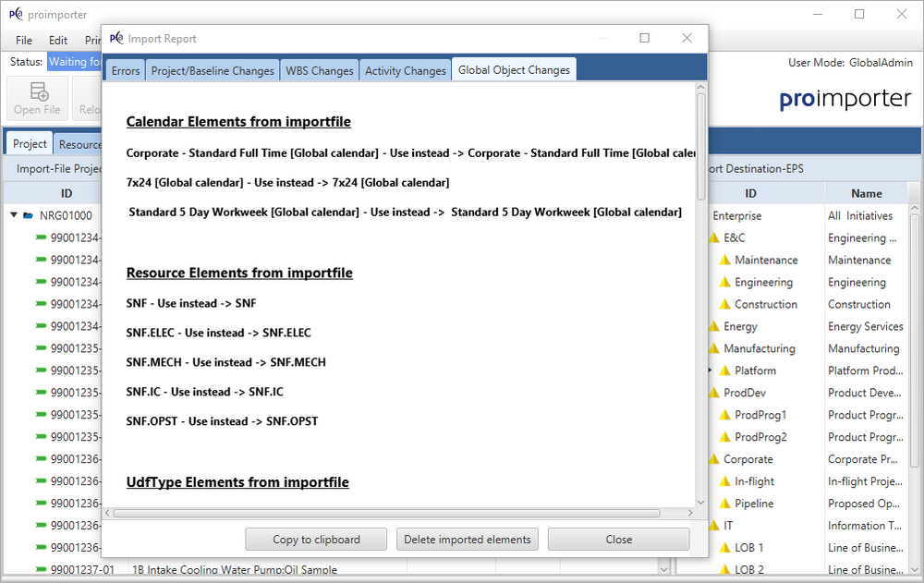Viewport: 924px width, 583px height.
Task: Open the Project/Baseline Changes tab
Action: click(213, 70)
